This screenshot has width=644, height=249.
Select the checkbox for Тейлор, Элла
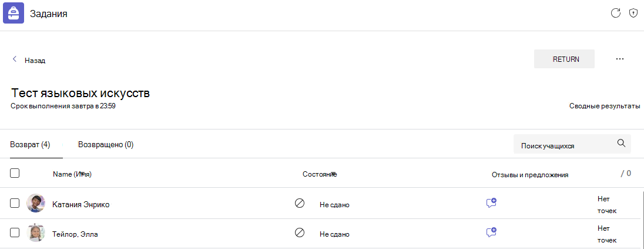pyautogui.click(x=14, y=233)
